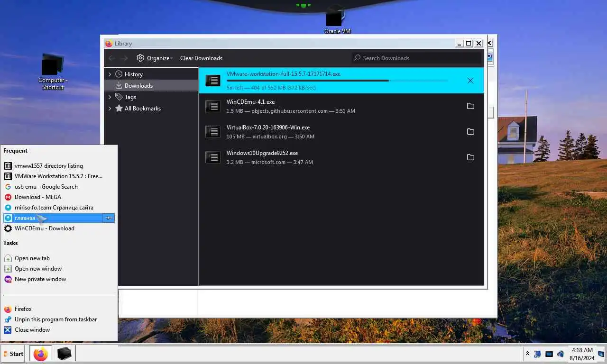Click the MEGA icon beside Download - MEGA

coord(8,197)
